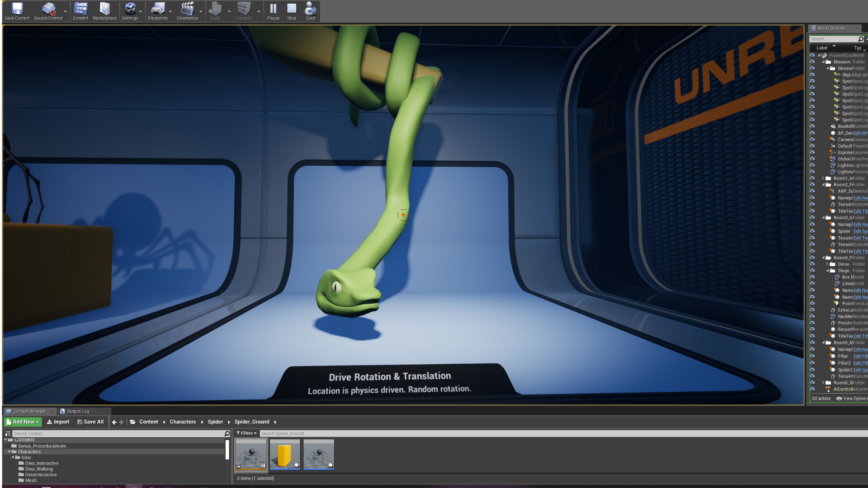Toggle visibility of Spider actor in outliner
868x488 pixels.
point(812,231)
